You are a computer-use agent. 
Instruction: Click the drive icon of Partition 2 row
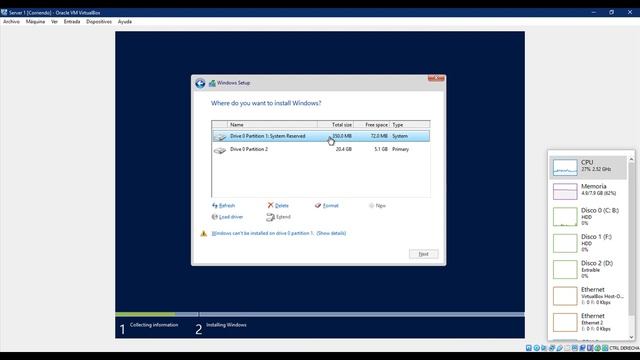220,150
